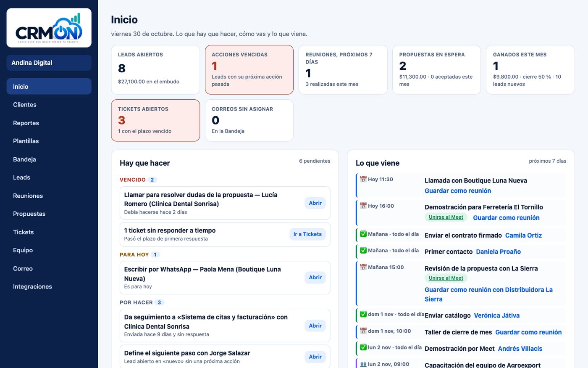Click the 'Hay que hacer' panel heading
The width and height of the screenshot is (588, 368).
(x=145, y=163)
